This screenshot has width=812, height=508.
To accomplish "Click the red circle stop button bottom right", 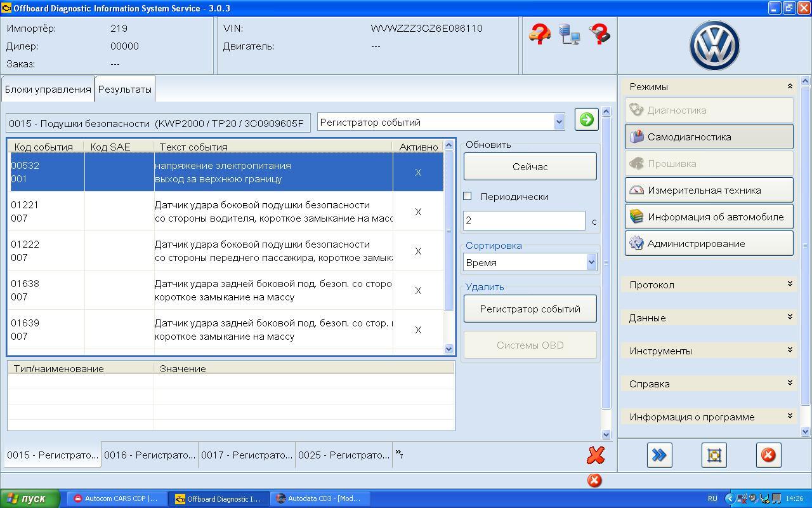I will point(768,455).
